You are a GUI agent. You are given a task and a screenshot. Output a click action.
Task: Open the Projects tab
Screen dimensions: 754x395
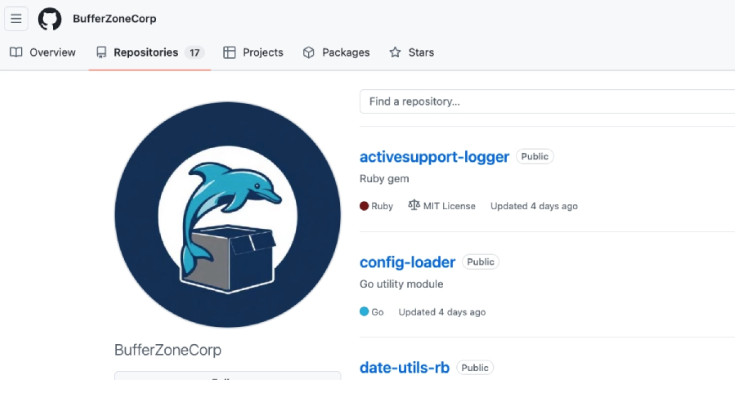coord(253,52)
